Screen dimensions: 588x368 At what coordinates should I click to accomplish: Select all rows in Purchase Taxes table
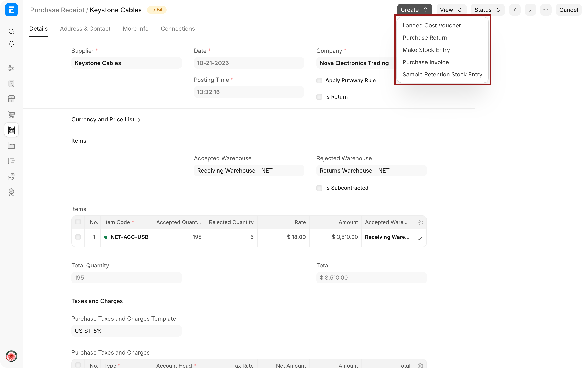click(78, 365)
